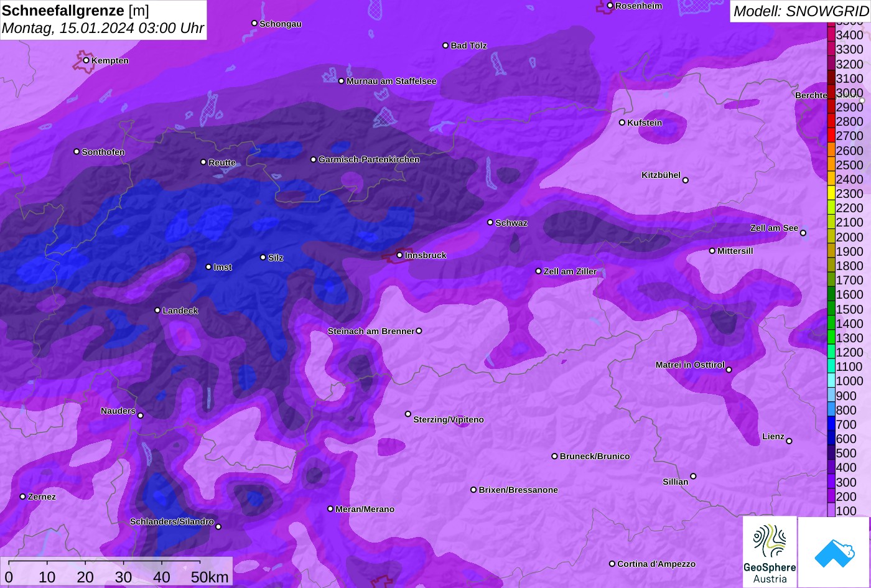Image resolution: width=871 pixels, height=588 pixels.
Task: Click the 'Meran/Merano' label
Action: coord(365,510)
